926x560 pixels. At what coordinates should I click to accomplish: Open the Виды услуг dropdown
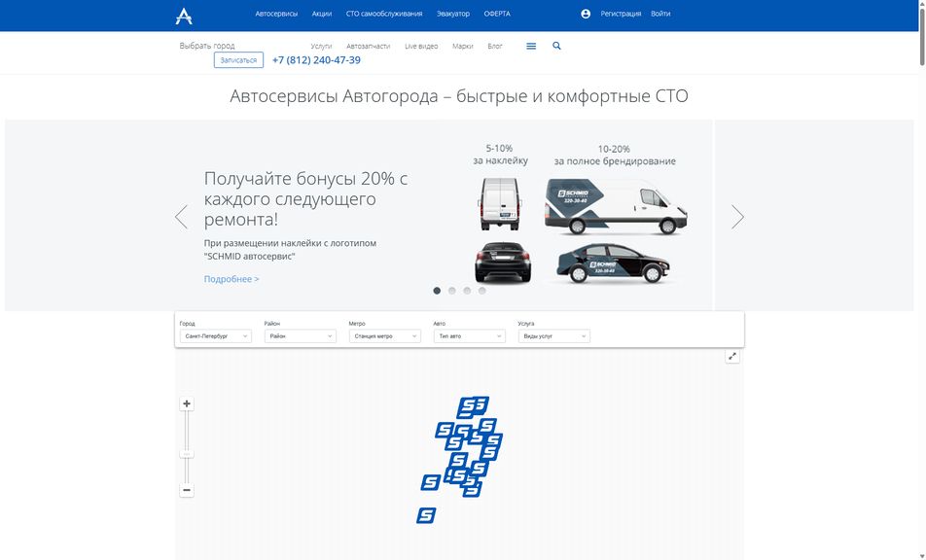click(554, 335)
